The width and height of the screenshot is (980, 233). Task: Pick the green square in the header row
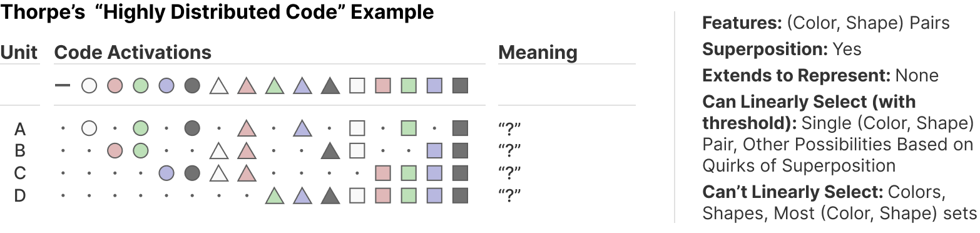pos(409,85)
